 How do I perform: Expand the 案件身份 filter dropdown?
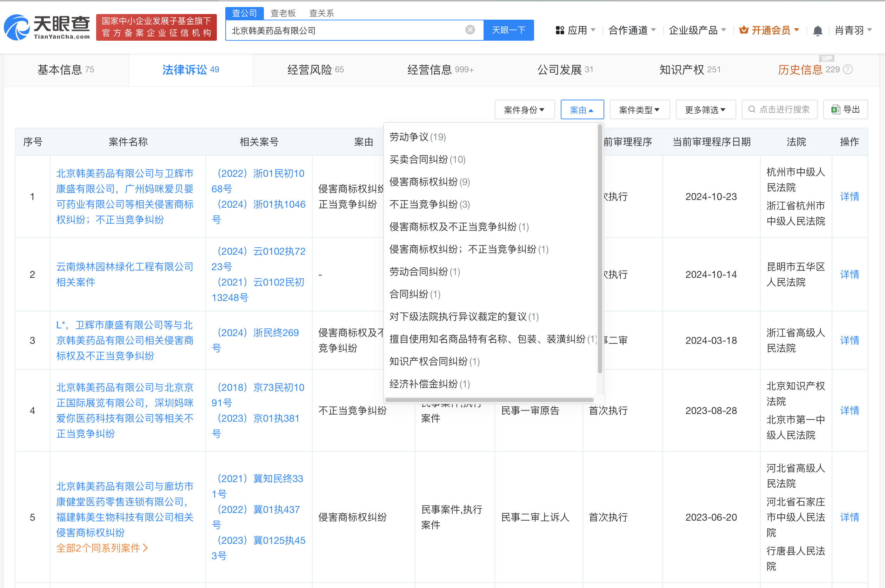pos(525,109)
